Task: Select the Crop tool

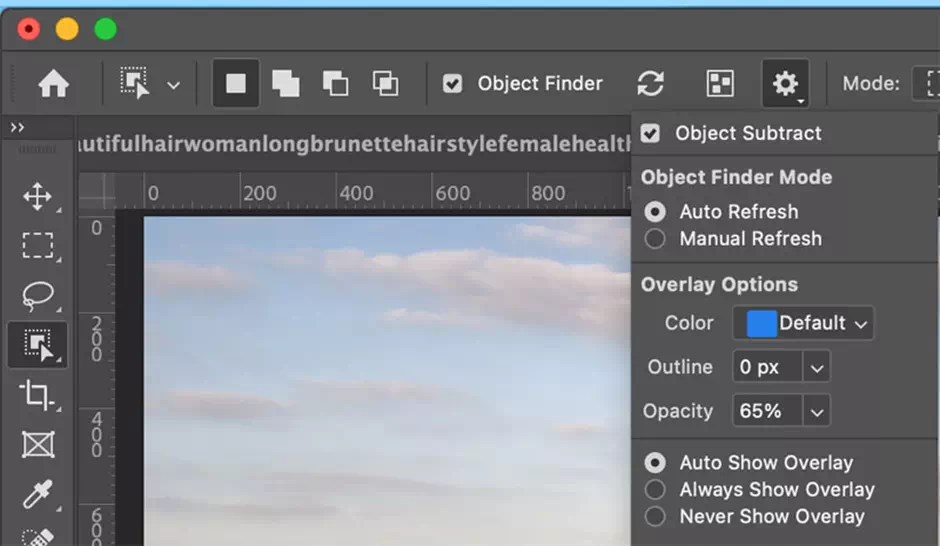Action: (x=38, y=395)
